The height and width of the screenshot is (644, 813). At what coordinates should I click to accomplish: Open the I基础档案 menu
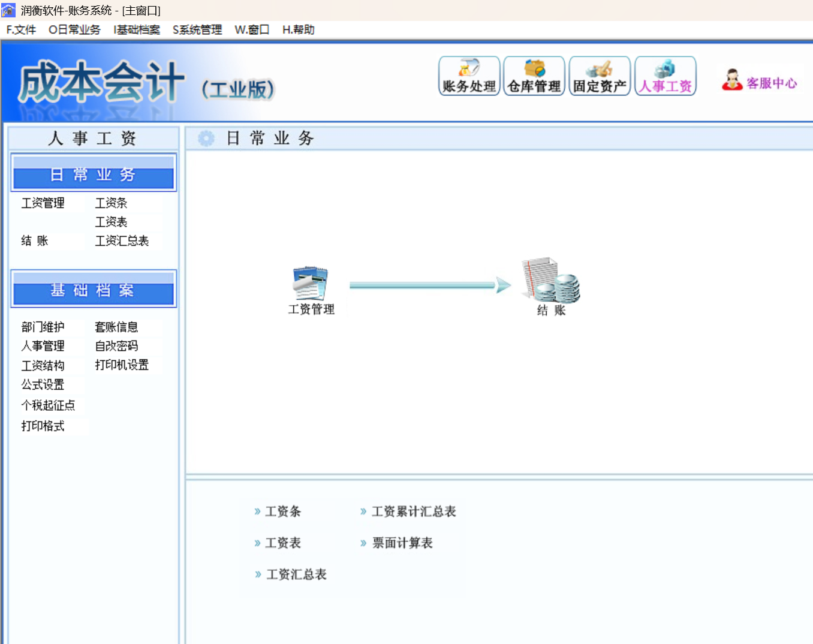point(137,30)
